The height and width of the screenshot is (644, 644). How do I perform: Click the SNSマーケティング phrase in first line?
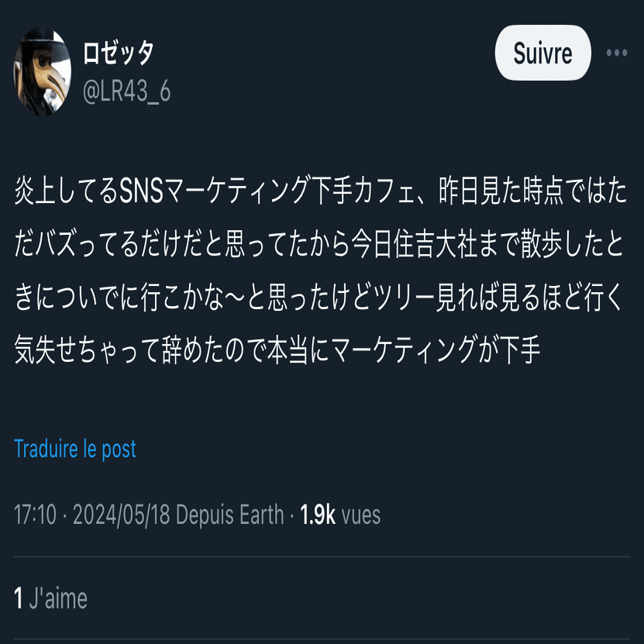click(x=215, y=191)
